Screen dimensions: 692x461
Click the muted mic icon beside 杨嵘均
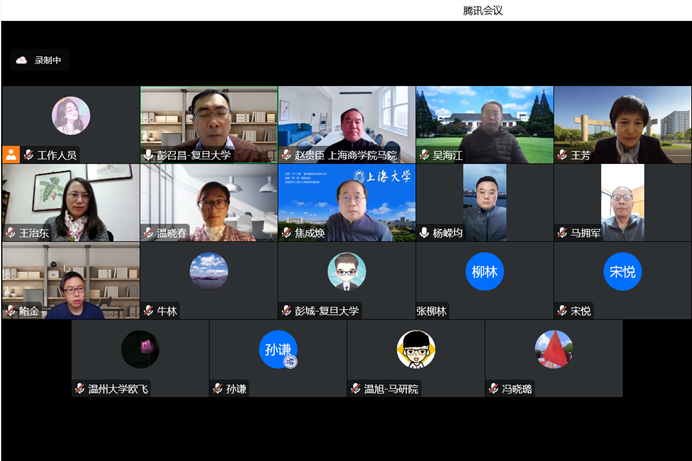(x=425, y=233)
